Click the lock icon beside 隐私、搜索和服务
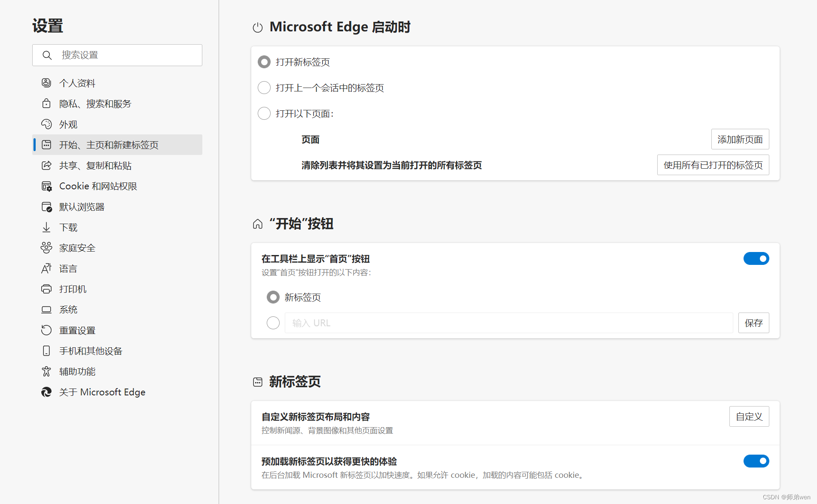Viewport: 817px width, 504px height. click(46, 103)
